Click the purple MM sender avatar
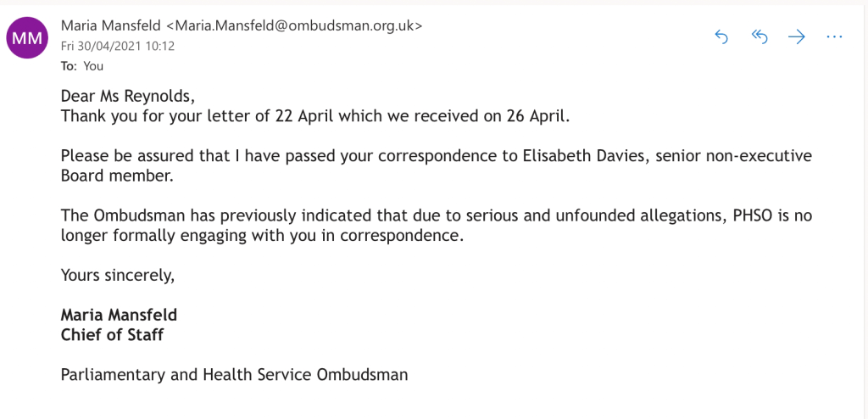 coord(27,38)
